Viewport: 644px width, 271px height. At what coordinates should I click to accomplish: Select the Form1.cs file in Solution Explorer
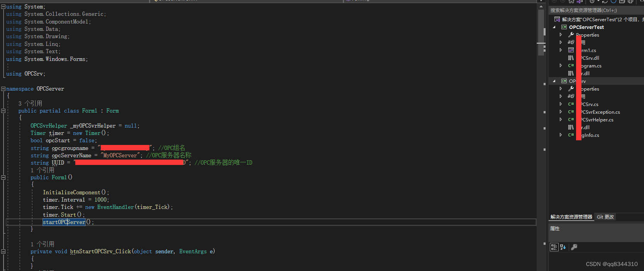tap(586, 50)
